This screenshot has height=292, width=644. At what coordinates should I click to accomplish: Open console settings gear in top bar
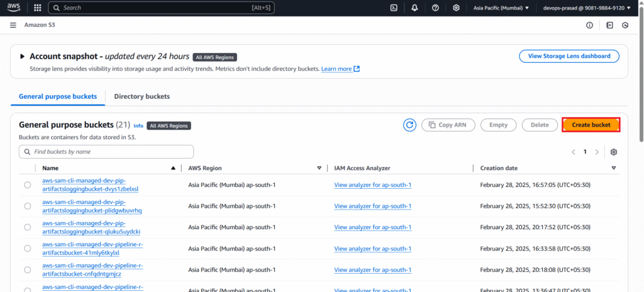pyautogui.click(x=456, y=8)
